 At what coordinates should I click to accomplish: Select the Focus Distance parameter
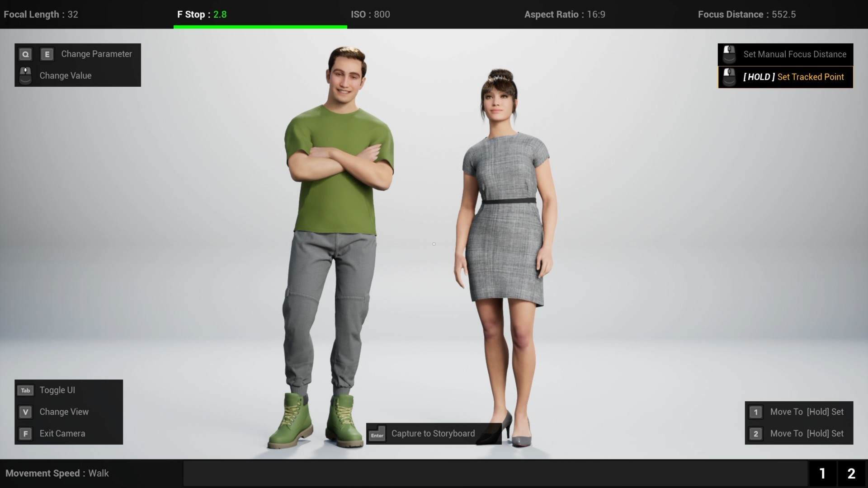(x=746, y=14)
